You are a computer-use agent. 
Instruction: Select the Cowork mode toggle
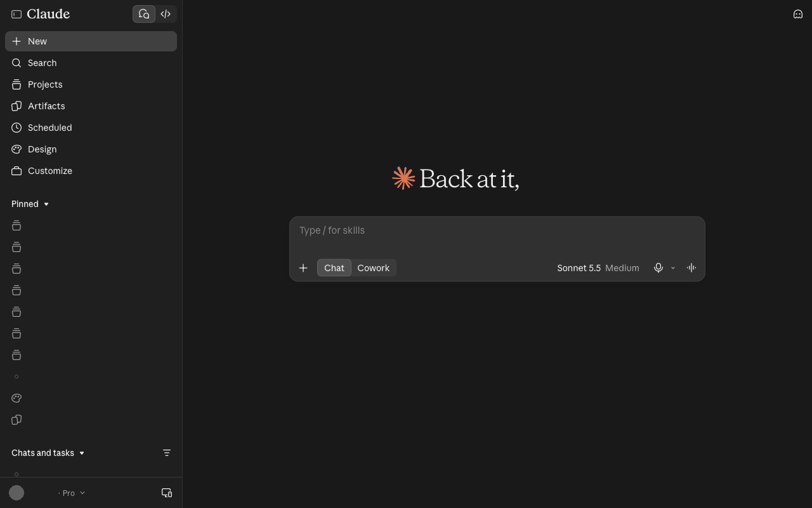(374, 268)
